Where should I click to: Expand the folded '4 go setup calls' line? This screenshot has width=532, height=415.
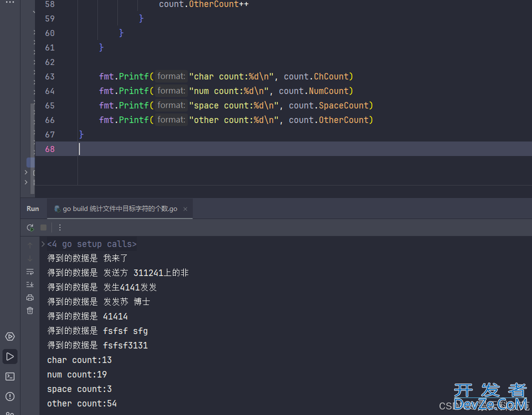click(43, 244)
